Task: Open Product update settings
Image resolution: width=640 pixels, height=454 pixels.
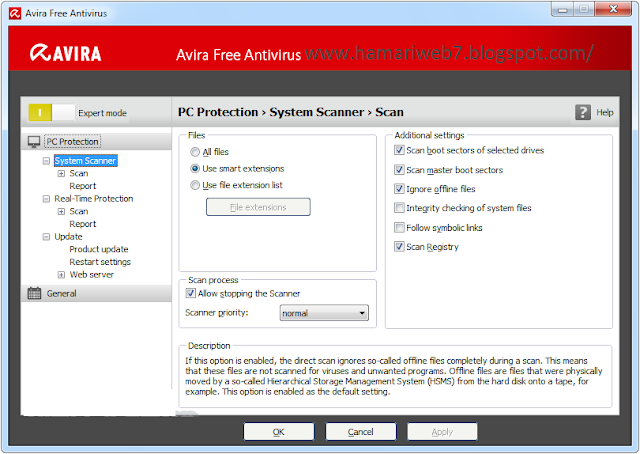Action: coord(99,249)
